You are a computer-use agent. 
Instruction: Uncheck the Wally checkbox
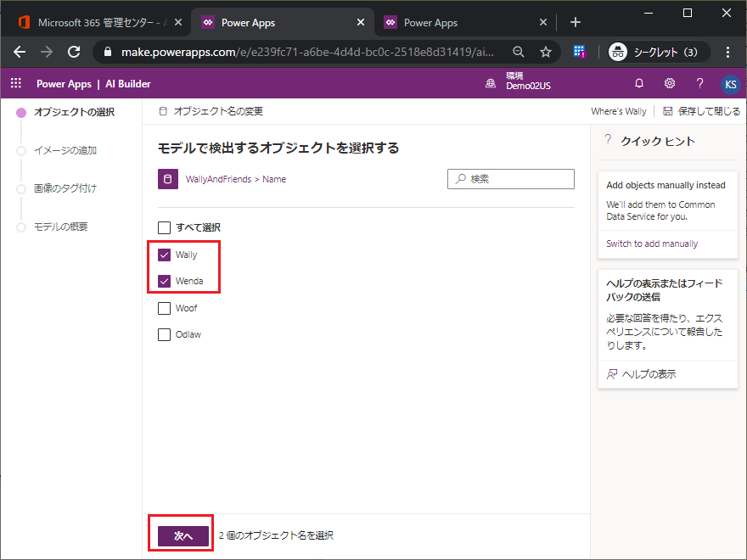[x=165, y=255]
